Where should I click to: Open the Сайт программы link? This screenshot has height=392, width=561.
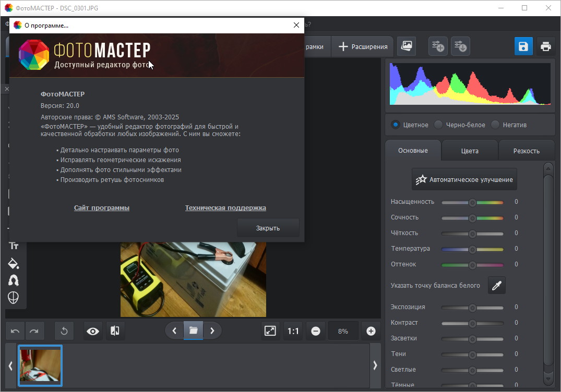pos(102,207)
